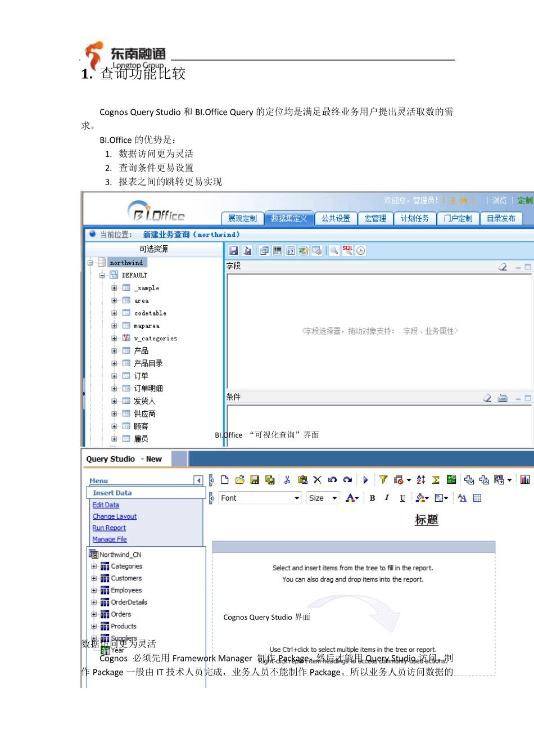Click the Manage File link
Screen dimensions: 534x756
coord(110,539)
